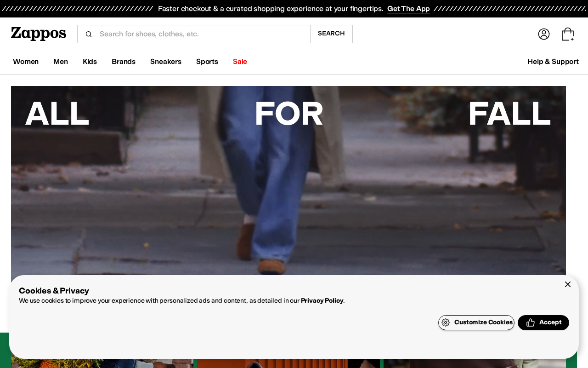Open the Women menu
This screenshot has width=588, height=368.
tap(26, 62)
